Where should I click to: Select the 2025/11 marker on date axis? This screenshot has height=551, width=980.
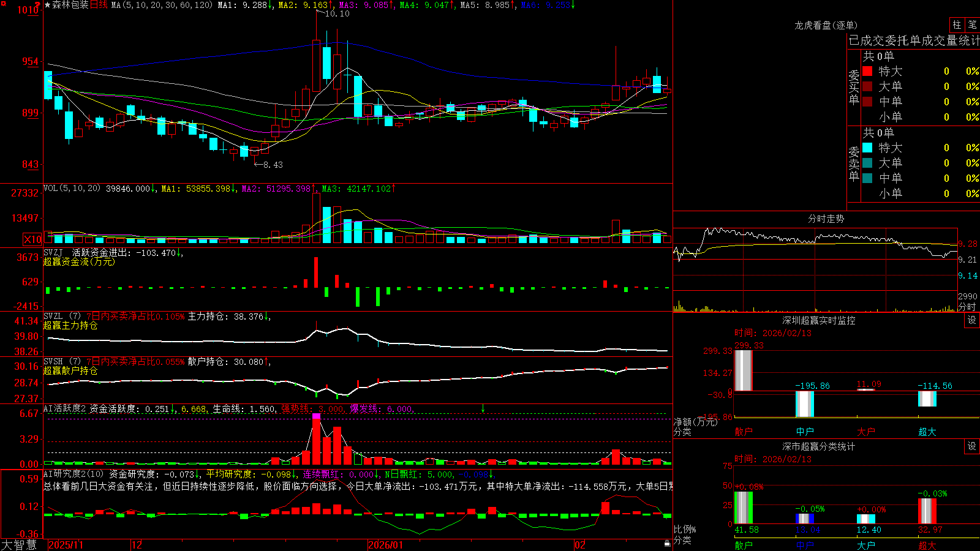(x=66, y=545)
